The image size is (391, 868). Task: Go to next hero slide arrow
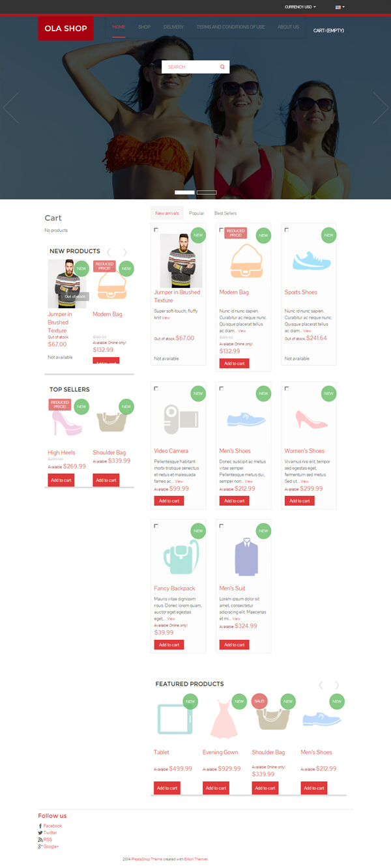pos(381,108)
